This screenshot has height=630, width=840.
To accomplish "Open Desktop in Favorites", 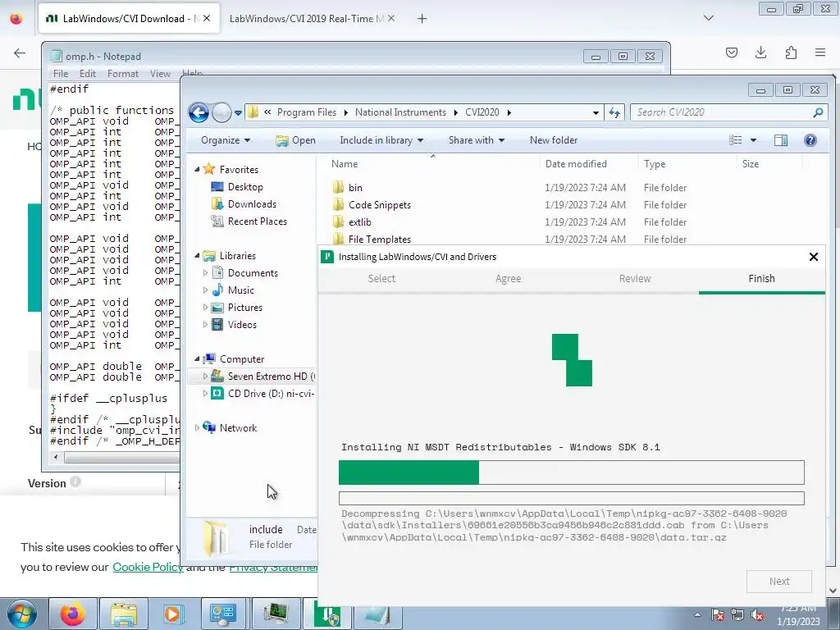I will click(244, 187).
